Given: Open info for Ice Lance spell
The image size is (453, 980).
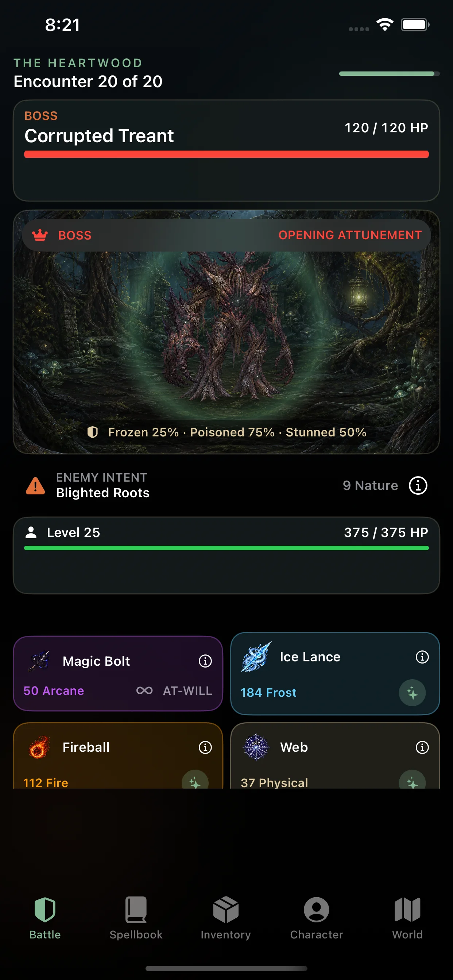Looking at the screenshot, I should 422,657.
